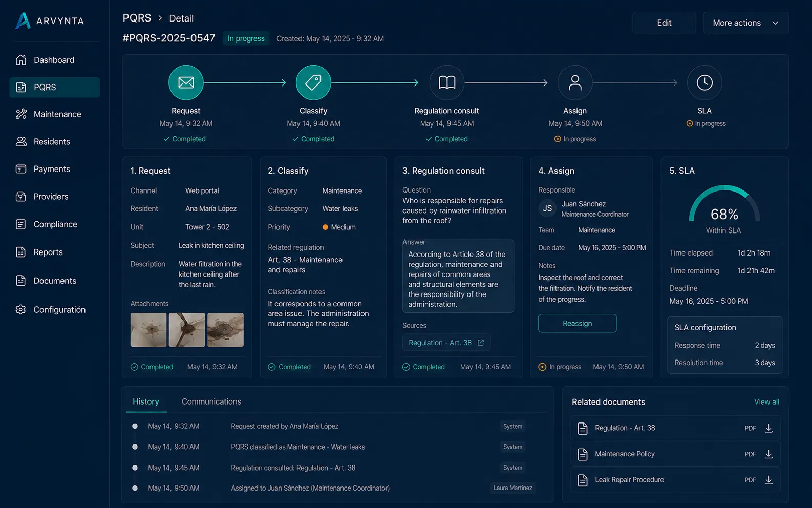Click the Assign person step icon
The image size is (812, 508).
(575, 82)
